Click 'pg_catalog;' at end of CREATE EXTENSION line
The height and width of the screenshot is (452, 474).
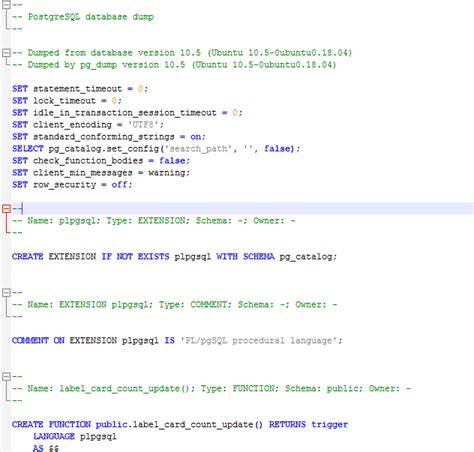tap(308, 257)
